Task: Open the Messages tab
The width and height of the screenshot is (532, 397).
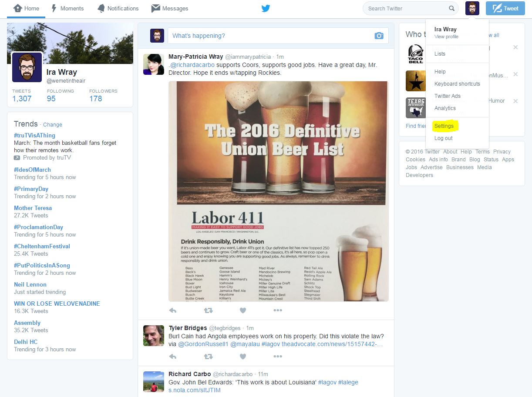Action: [169, 8]
